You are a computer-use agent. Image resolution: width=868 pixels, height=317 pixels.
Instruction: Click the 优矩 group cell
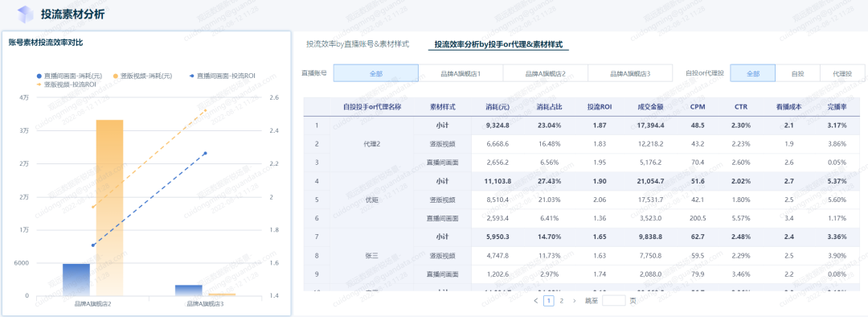point(372,200)
